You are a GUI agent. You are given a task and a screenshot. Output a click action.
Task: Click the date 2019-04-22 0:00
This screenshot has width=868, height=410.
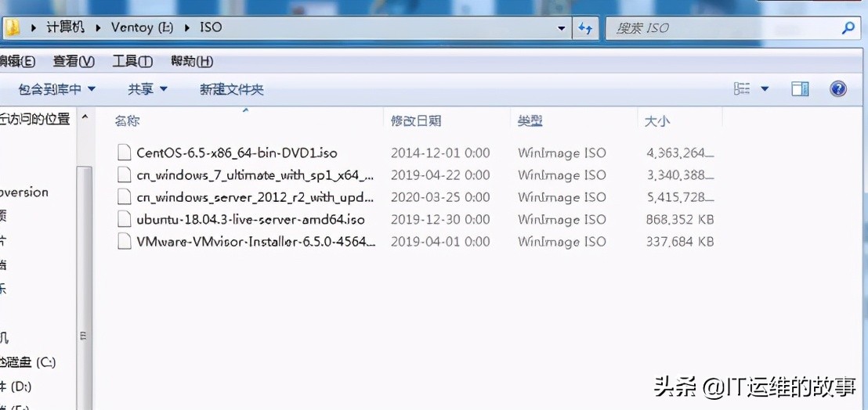pyautogui.click(x=440, y=175)
